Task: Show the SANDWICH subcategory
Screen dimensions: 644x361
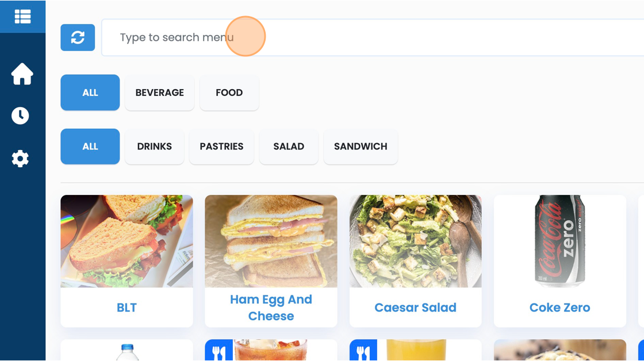Action: [361, 147]
